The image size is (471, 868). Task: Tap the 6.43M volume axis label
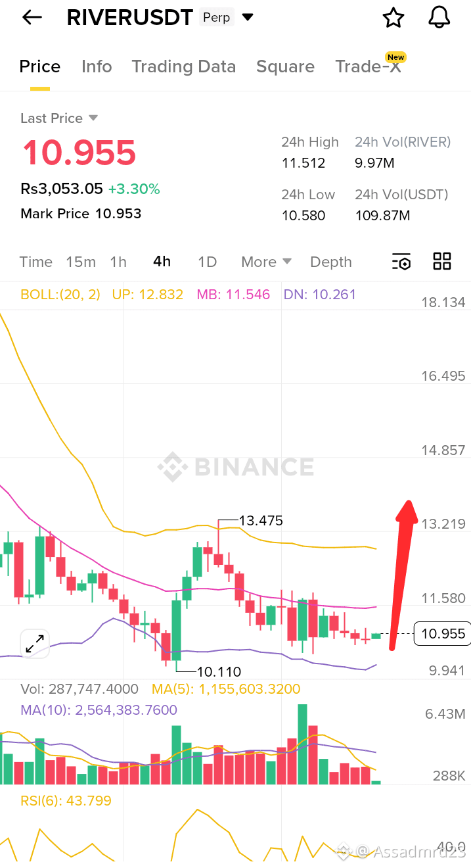click(x=445, y=714)
